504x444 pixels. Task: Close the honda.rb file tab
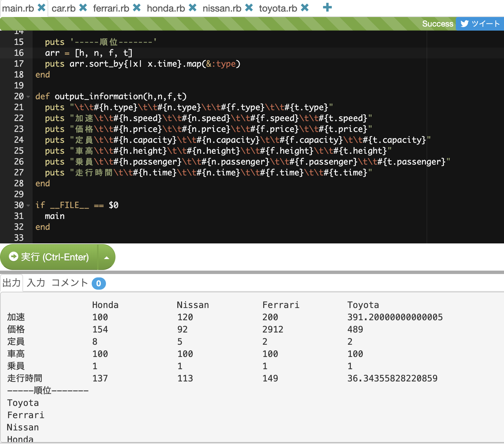(193, 8)
